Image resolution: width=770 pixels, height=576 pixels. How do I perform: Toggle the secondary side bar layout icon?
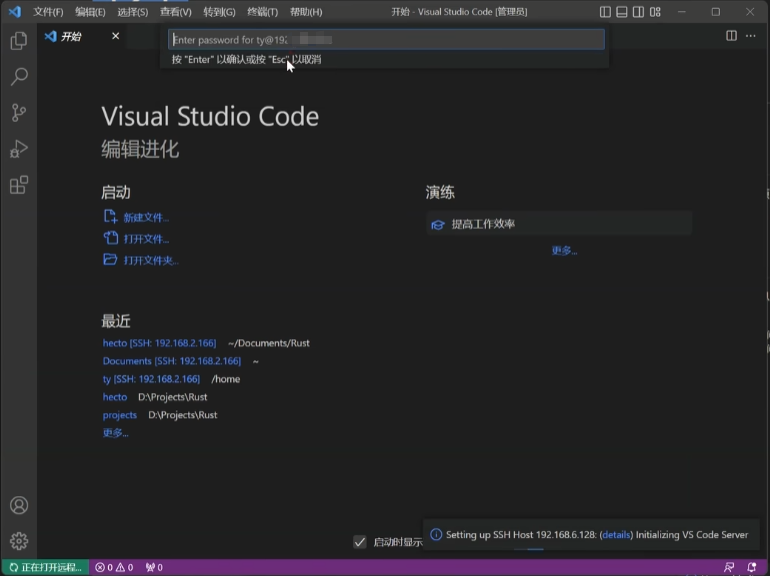(x=638, y=12)
